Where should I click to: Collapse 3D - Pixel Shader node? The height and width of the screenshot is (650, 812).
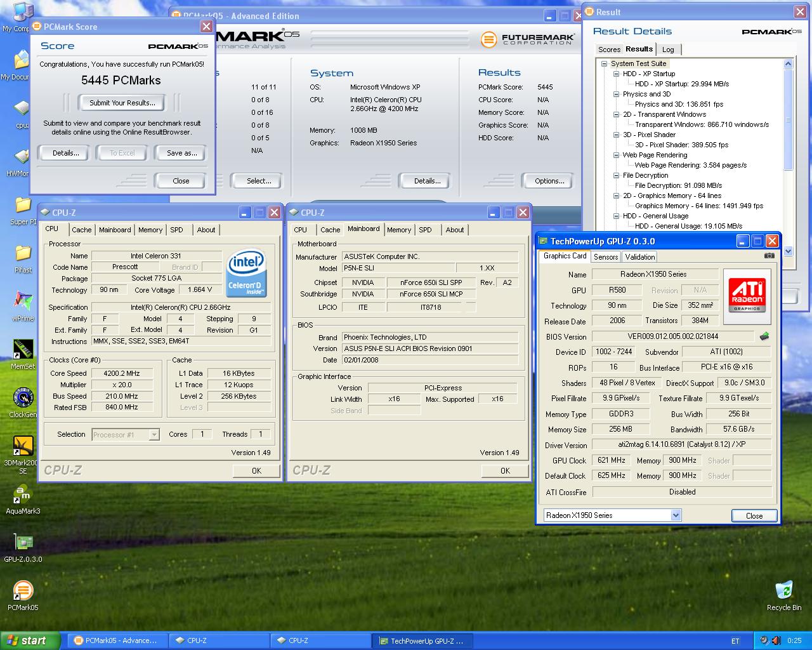[x=617, y=135]
